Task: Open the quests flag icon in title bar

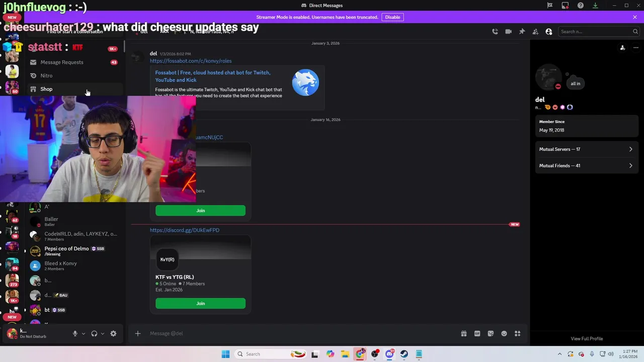Action: click(550, 6)
